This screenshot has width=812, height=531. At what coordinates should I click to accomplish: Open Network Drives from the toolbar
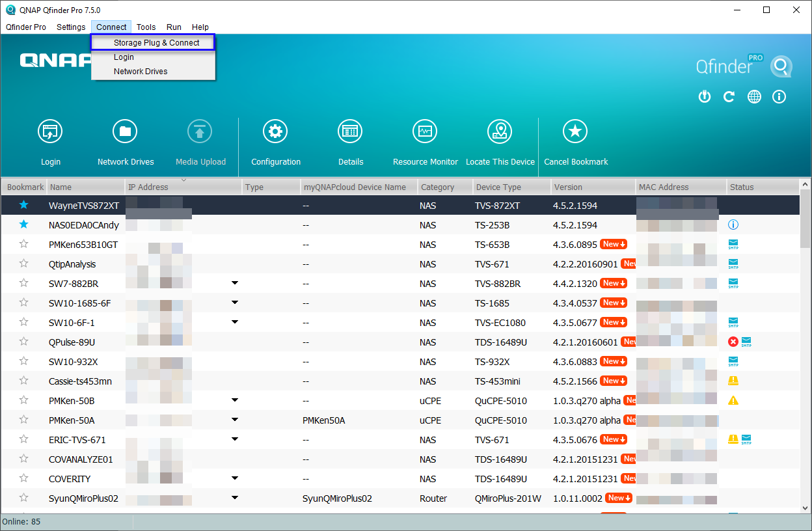click(125, 132)
